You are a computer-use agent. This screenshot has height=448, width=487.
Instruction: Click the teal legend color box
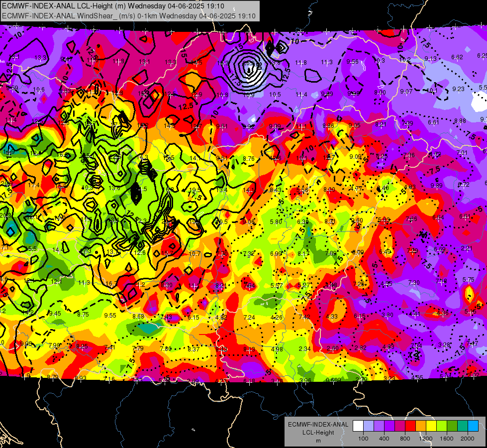[463, 426]
